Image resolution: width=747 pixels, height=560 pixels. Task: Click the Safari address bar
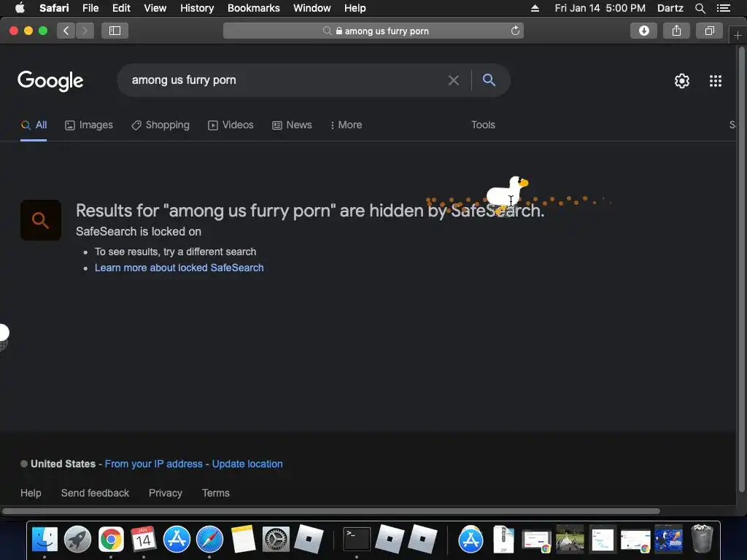(x=373, y=31)
